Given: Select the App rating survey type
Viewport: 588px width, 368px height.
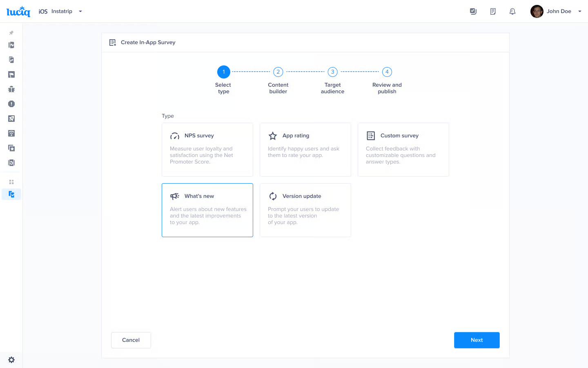Looking at the screenshot, I should tap(305, 150).
